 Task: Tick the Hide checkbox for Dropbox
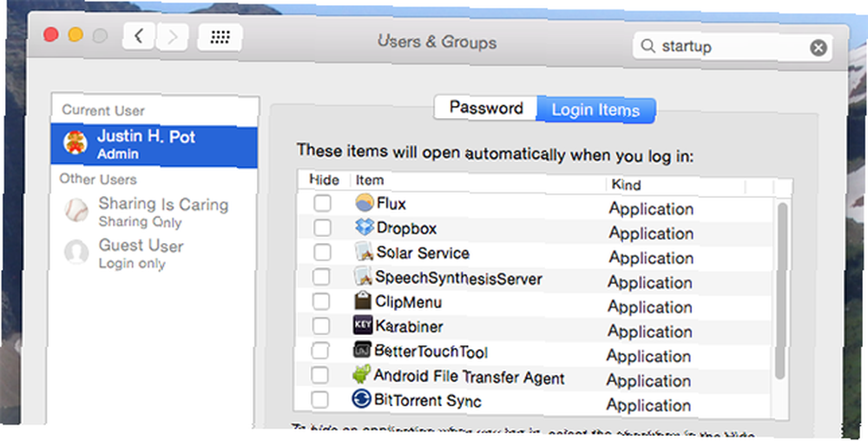tap(322, 227)
